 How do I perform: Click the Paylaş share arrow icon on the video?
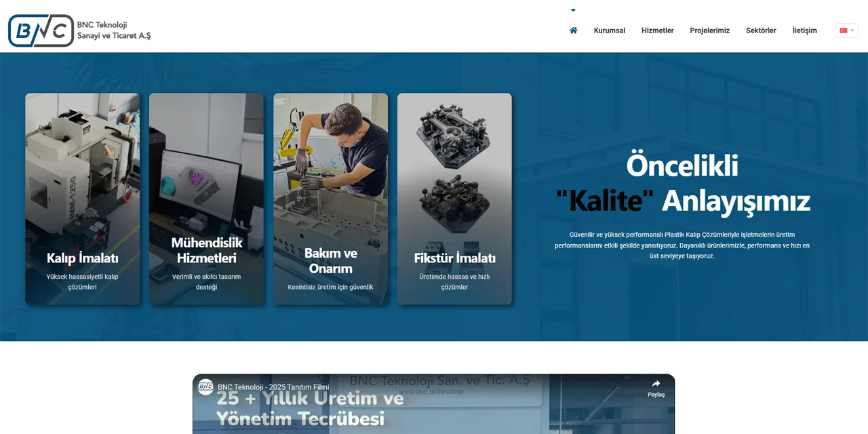(x=656, y=382)
